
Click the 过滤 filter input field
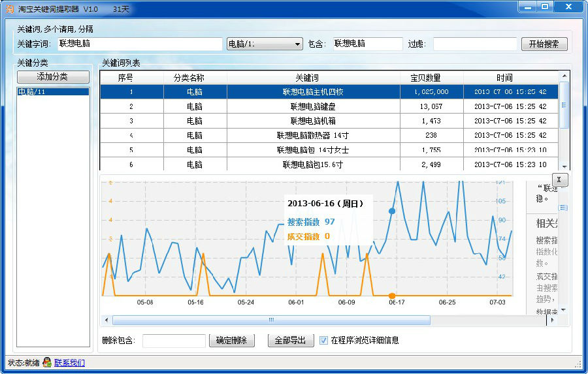pos(474,44)
